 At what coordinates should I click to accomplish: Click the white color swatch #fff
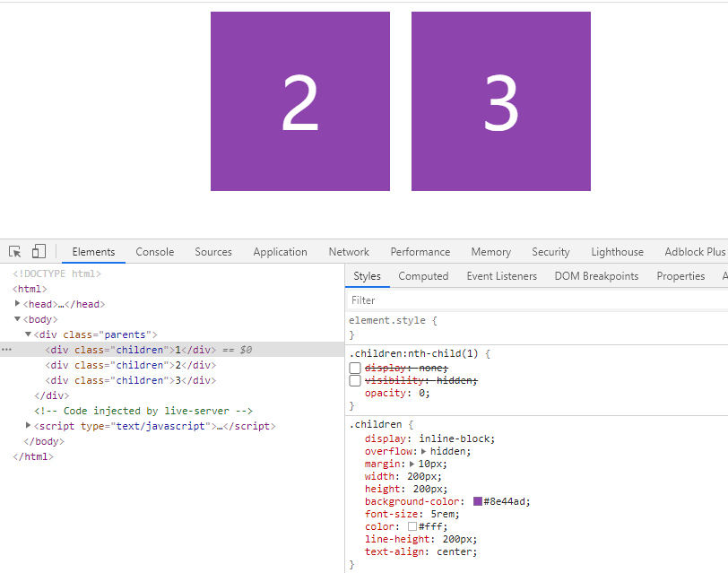point(412,526)
